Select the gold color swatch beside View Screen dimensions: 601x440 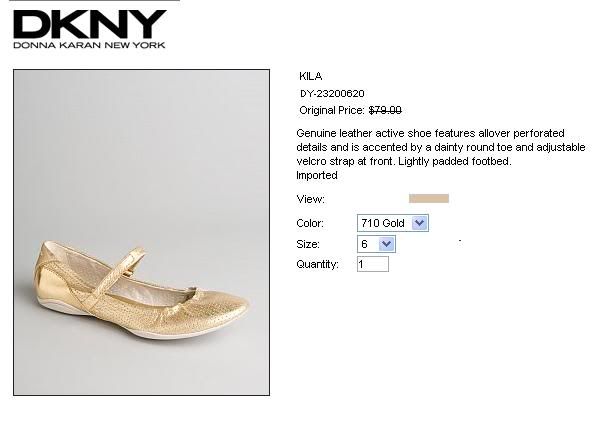pyautogui.click(x=429, y=198)
